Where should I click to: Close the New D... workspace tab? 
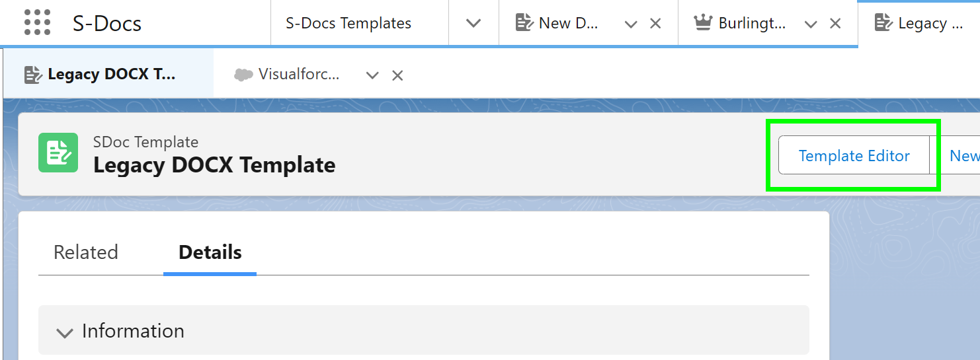click(655, 24)
